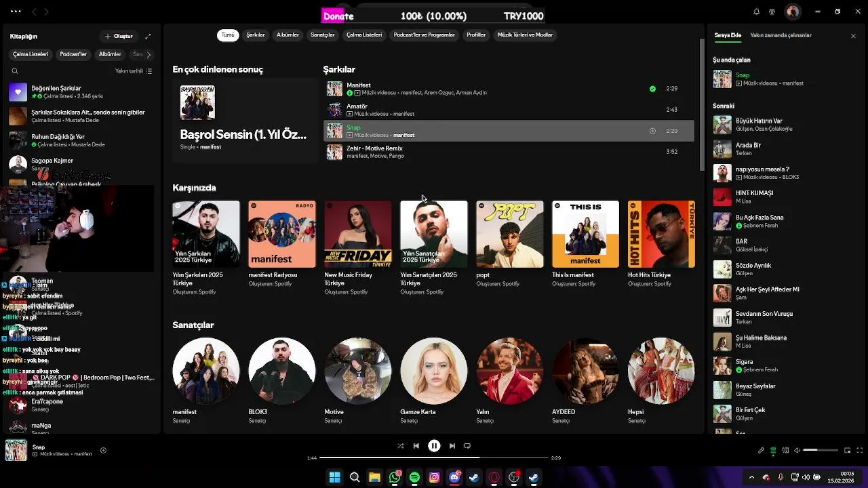Image resolution: width=868 pixels, height=488 pixels.
Task: Add Snap to liked songs from the player bar
Action: click(103, 450)
